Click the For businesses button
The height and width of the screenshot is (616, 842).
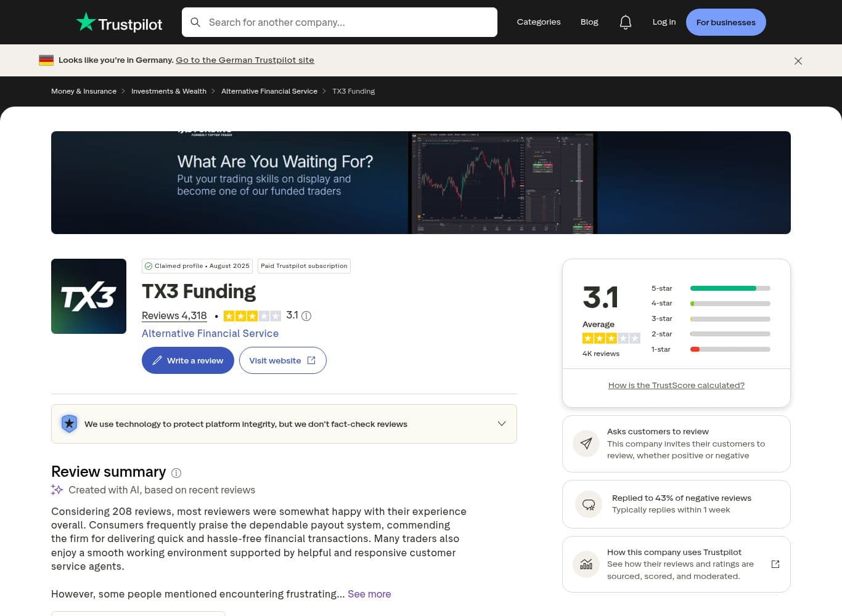pyautogui.click(x=726, y=22)
